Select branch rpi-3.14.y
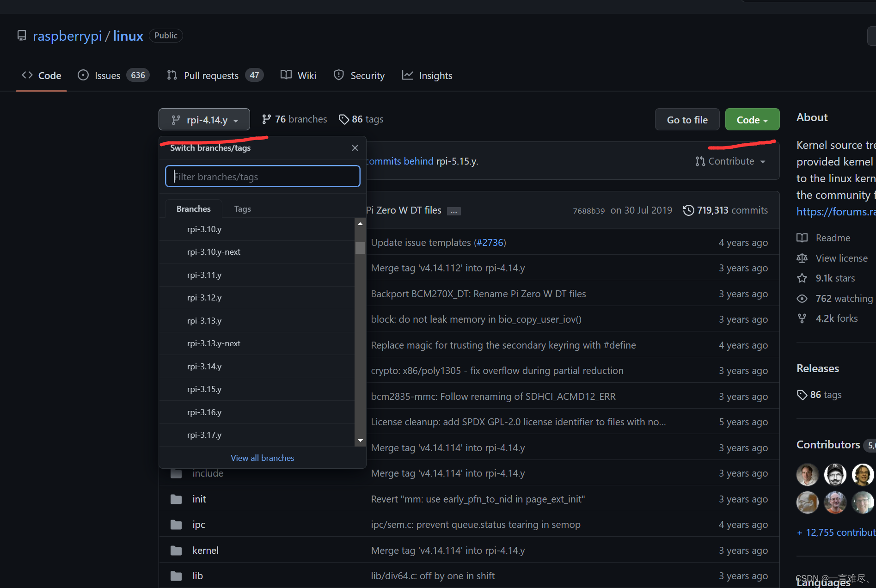Viewport: 876px width, 588px height. tap(257, 367)
